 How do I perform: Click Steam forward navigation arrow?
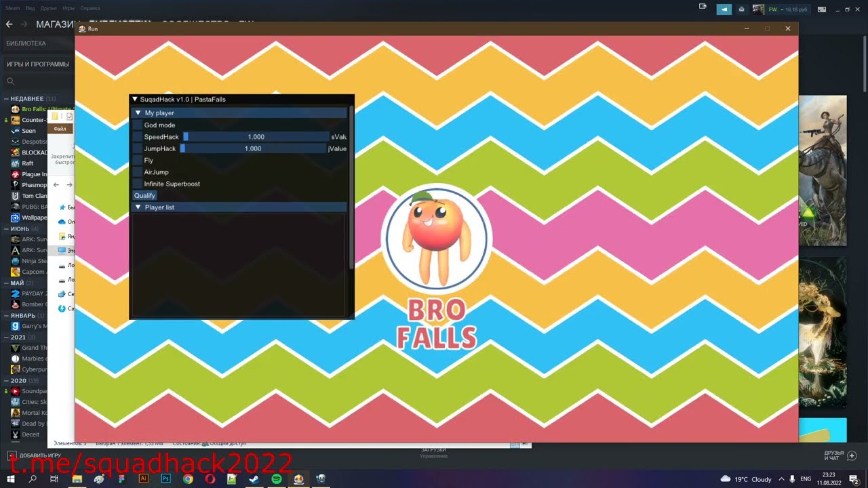pyautogui.click(x=24, y=24)
